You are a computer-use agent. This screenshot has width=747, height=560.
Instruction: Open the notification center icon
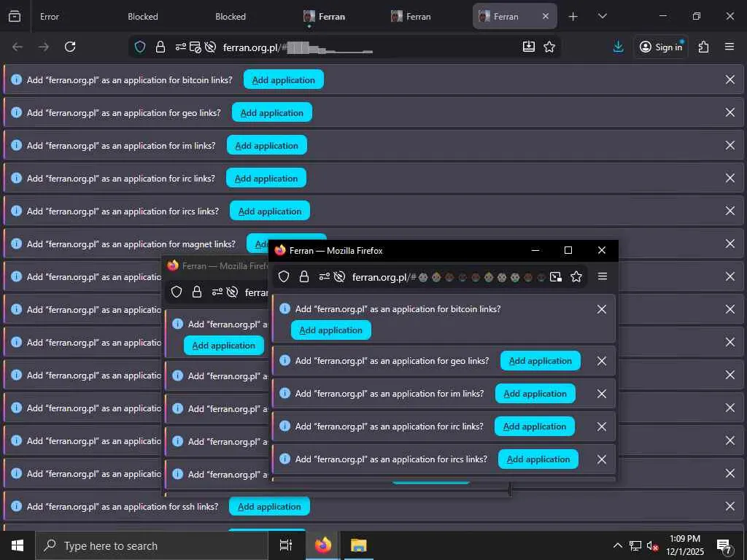pyautogui.click(x=724, y=546)
